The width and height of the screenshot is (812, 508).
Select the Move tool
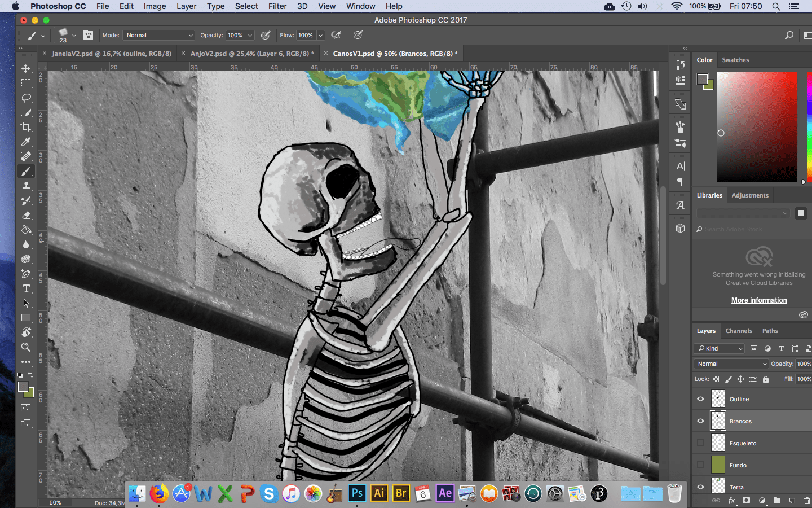coord(26,68)
